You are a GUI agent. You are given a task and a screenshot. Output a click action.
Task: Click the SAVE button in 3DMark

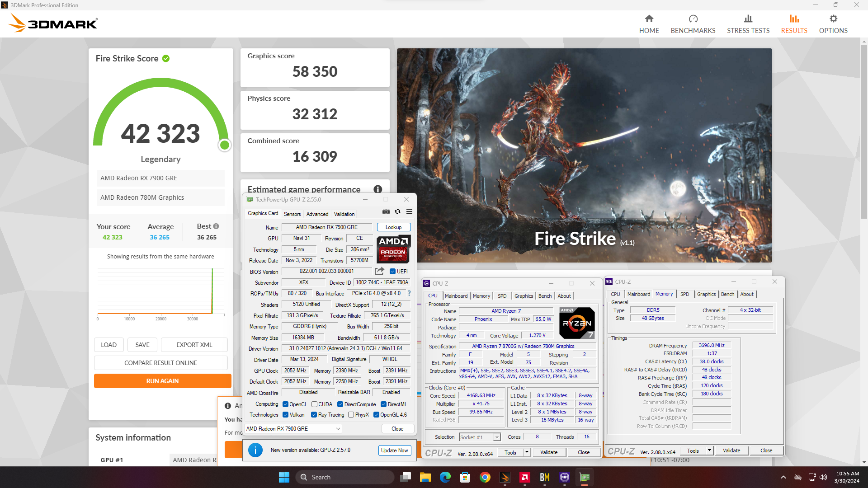tap(142, 345)
